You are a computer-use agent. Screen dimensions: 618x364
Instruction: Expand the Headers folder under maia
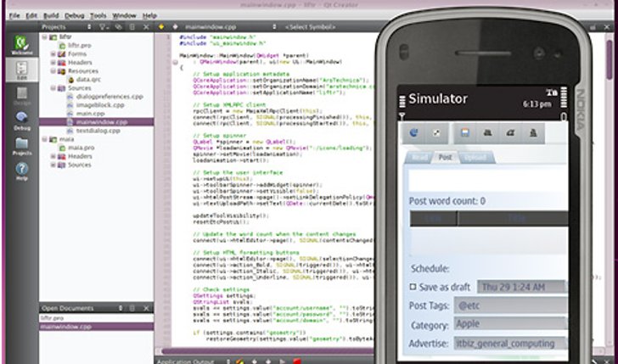pyautogui.click(x=53, y=156)
